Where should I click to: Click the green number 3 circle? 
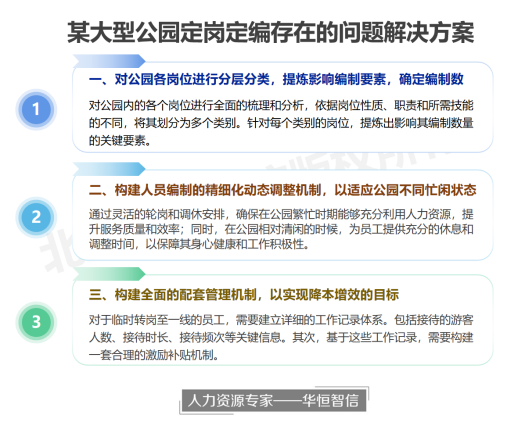pos(36,322)
